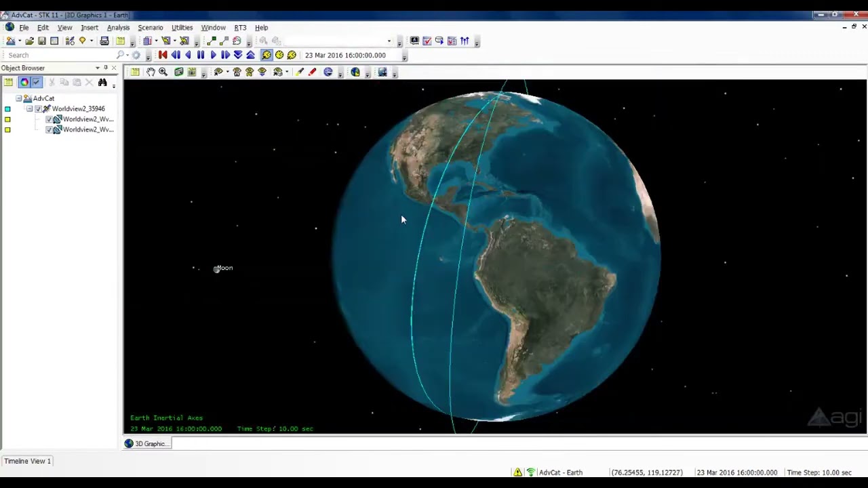Image resolution: width=868 pixels, height=488 pixels.
Task: Pause the animation
Action: tap(201, 55)
